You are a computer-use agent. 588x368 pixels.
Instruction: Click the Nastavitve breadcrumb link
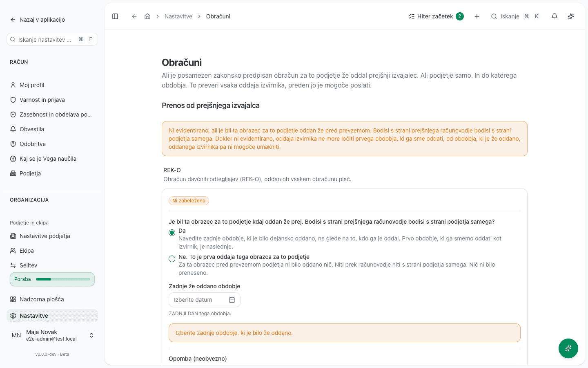(x=178, y=16)
